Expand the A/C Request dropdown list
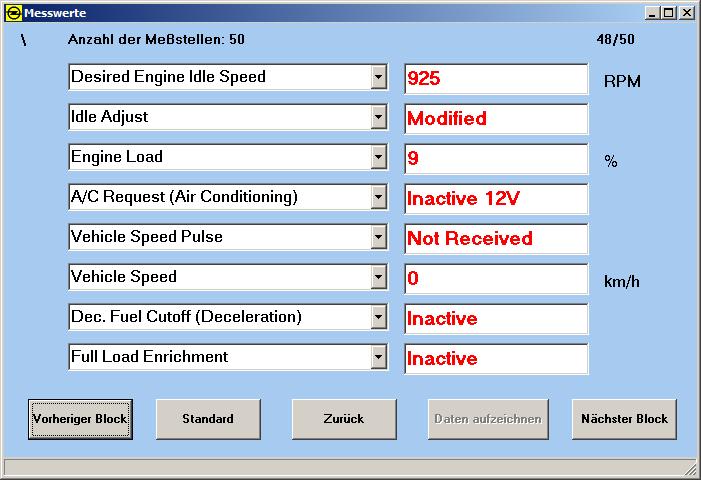Screen dimensions: 701x480 [x=378, y=197]
